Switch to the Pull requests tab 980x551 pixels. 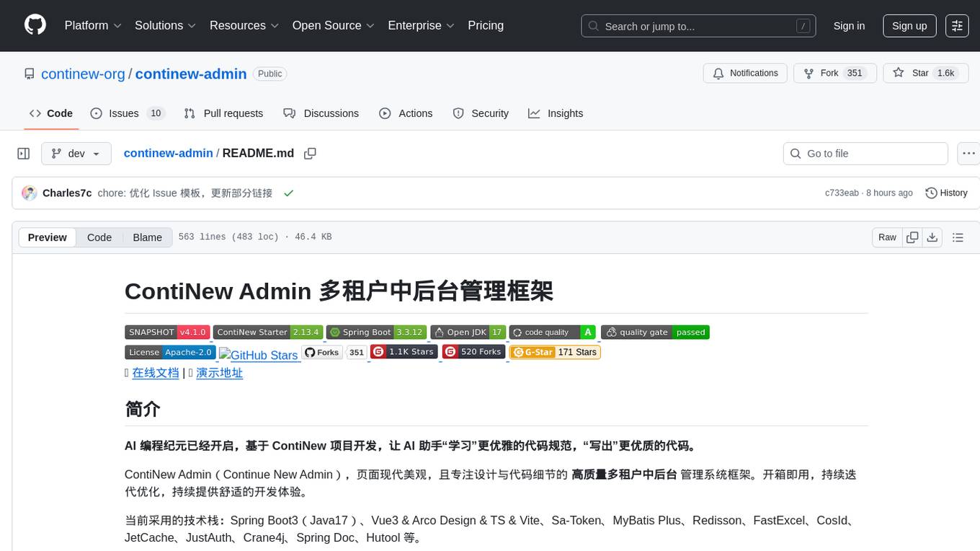click(x=223, y=113)
